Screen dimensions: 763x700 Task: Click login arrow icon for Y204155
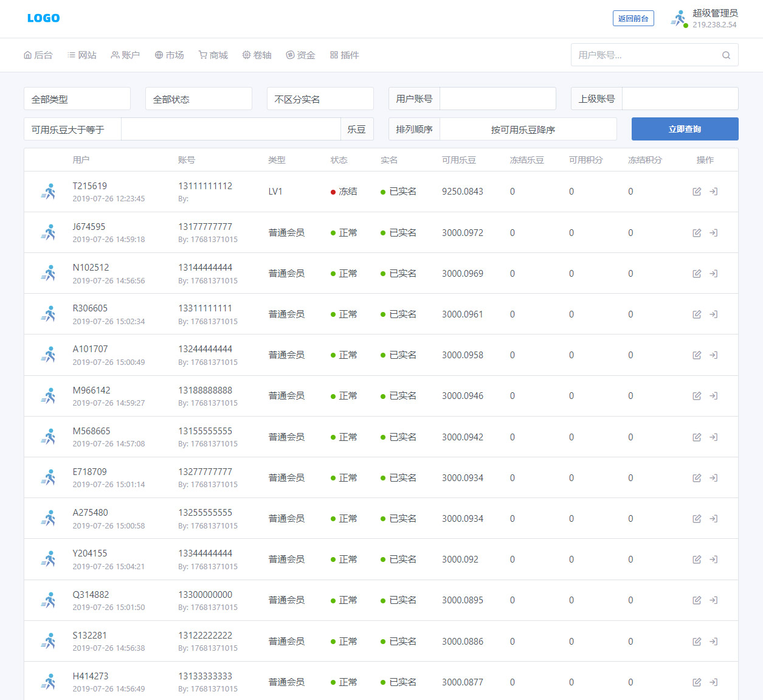click(x=714, y=560)
